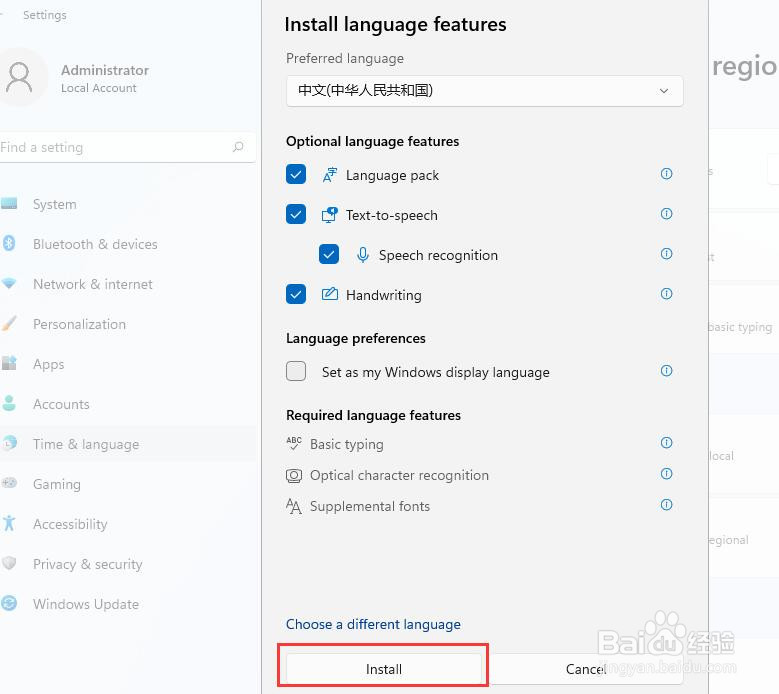Enable Set as my Windows display language
The width and height of the screenshot is (779, 694).
point(296,372)
